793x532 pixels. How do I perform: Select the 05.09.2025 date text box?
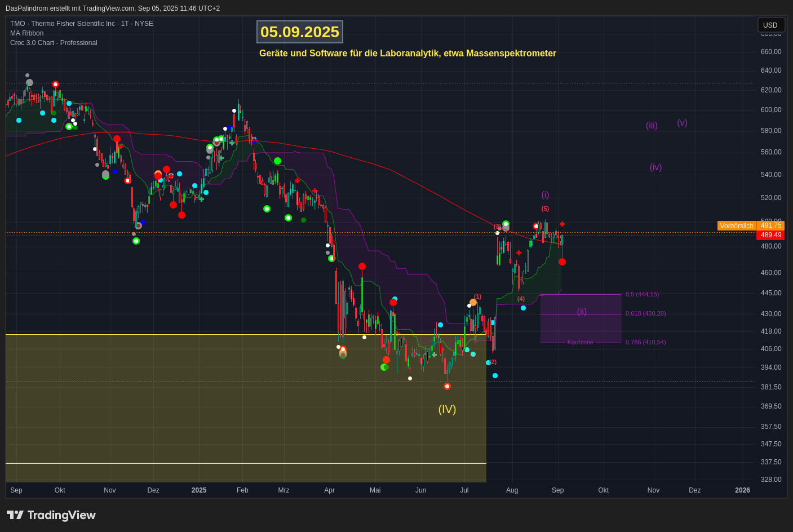tap(300, 32)
